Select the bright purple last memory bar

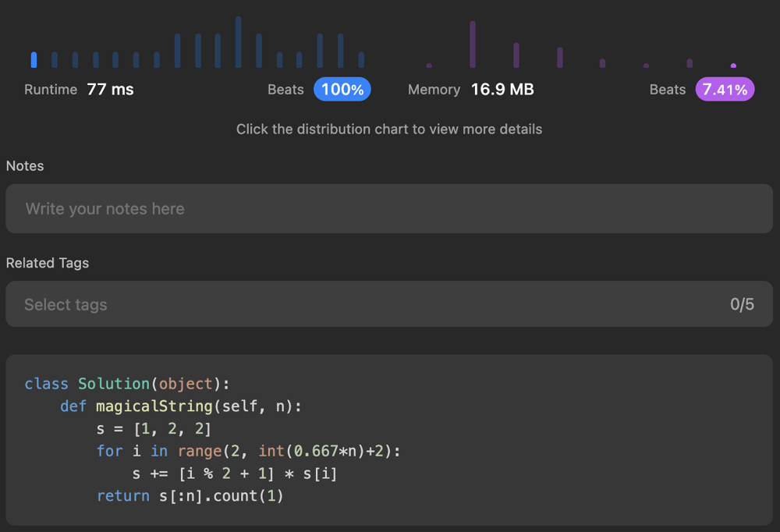pyautogui.click(x=733, y=66)
